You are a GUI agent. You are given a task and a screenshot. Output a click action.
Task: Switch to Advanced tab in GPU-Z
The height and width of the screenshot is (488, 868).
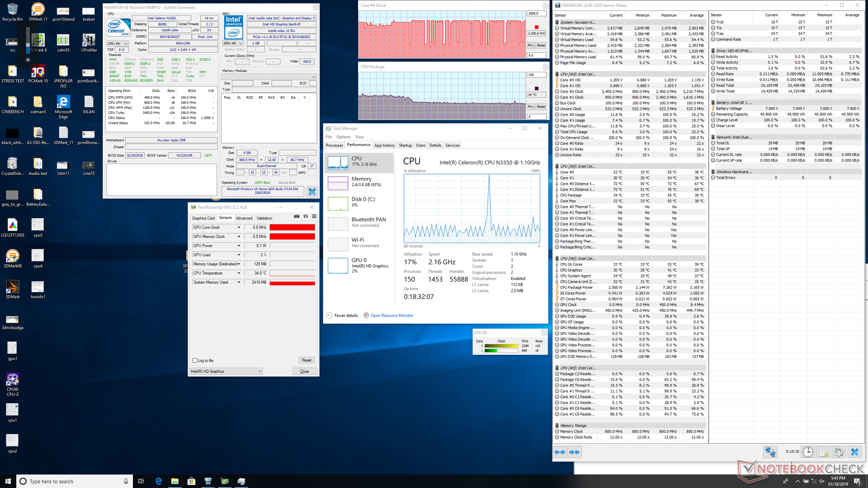pyautogui.click(x=244, y=218)
